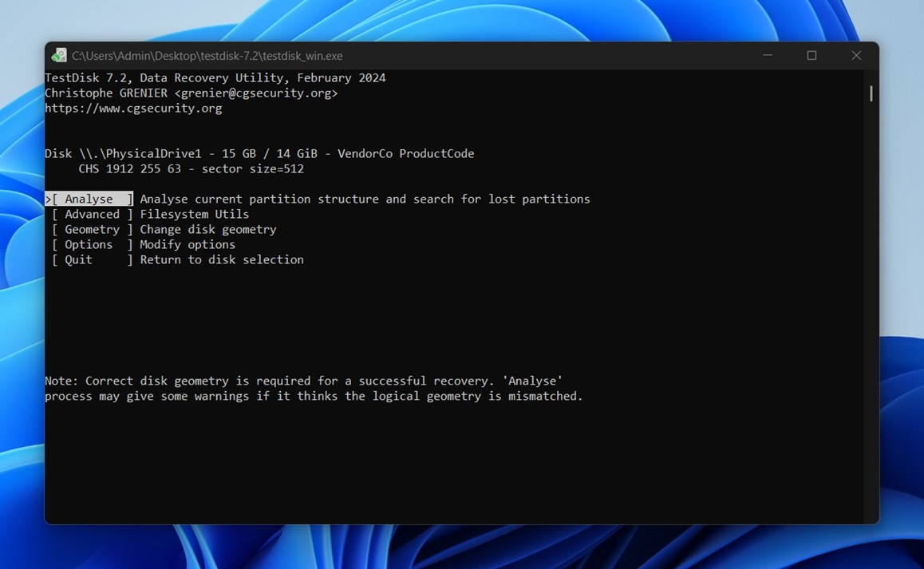This screenshot has width=924, height=569.
Task: Open the cgsecurity.org website link
Action: tap(132, 108)
